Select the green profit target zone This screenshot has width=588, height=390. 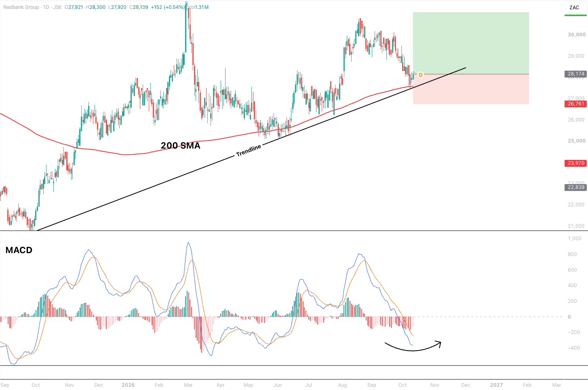pyautogui.click(x=471, y=43)
